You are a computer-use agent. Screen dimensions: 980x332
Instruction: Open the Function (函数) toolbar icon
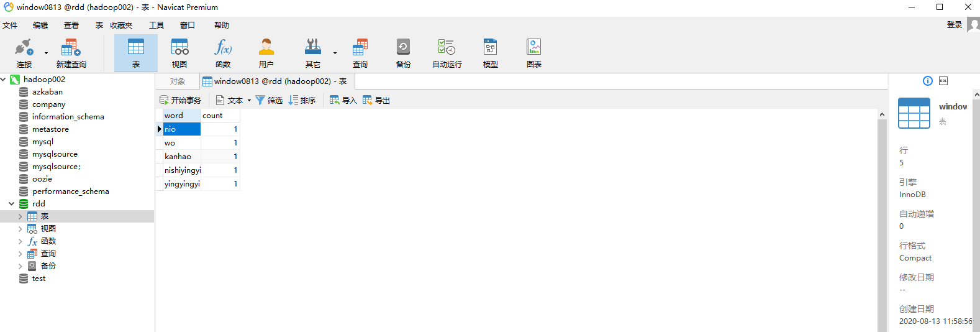[x=223, y=47]
